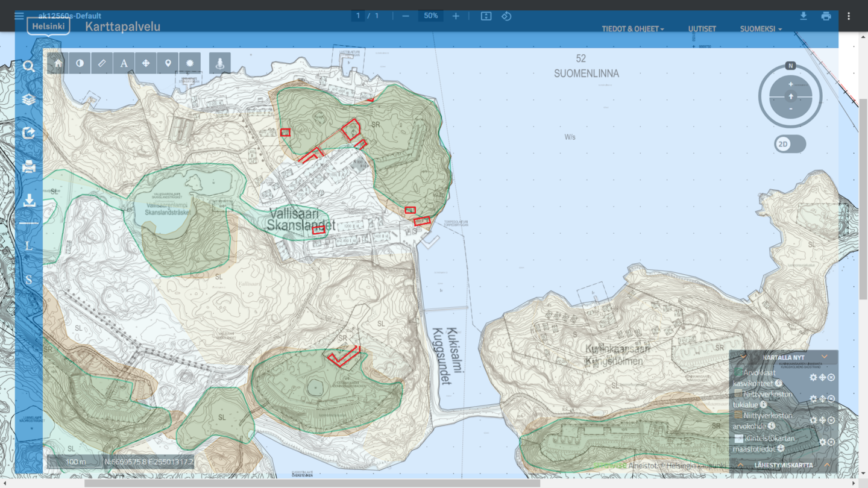Click green swatch of Arvokkaat kasvikohteet
The width and height of the screenshot is (868, 488).
738,372
